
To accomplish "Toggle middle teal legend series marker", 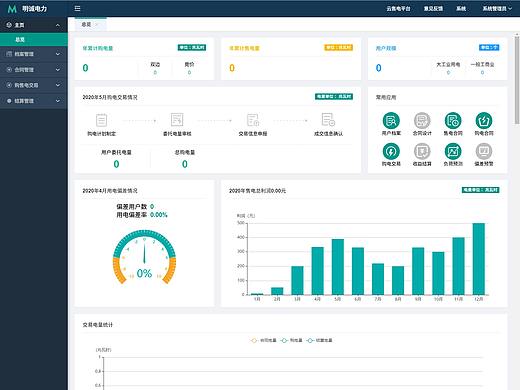I will click(x=284, y=340).
